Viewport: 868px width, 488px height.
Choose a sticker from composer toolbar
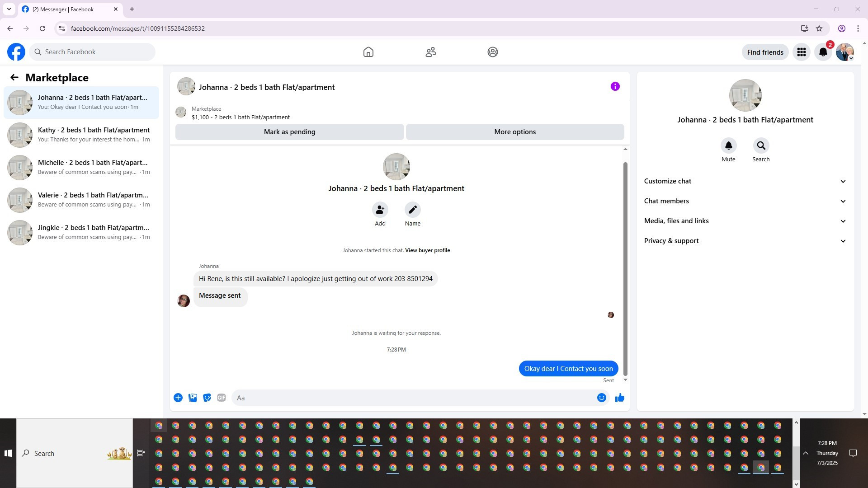[207, 398]
